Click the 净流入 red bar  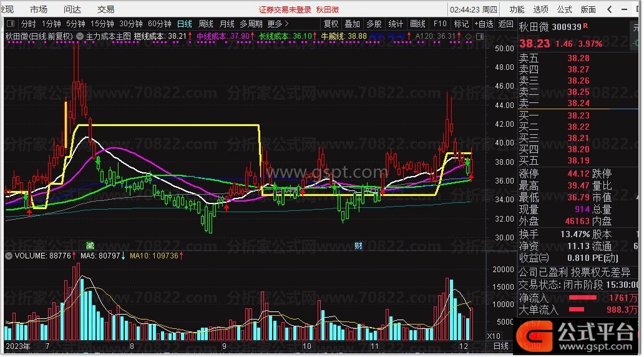point(582,298)
